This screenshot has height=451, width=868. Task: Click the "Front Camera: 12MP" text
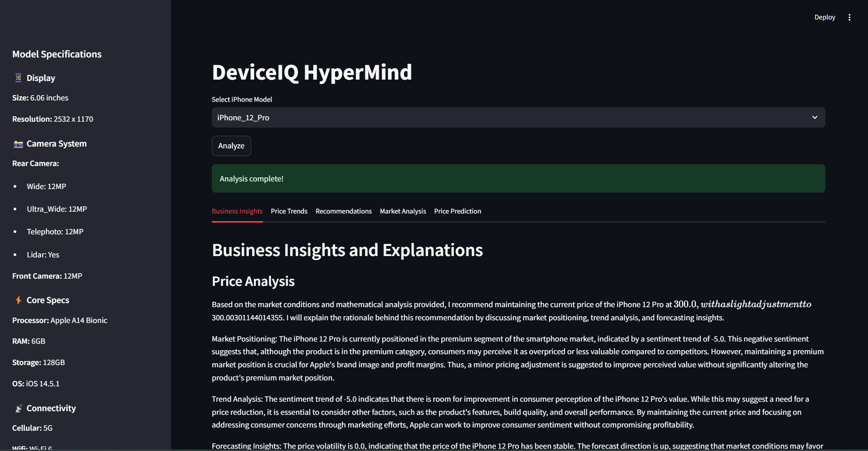click(47, 276)
